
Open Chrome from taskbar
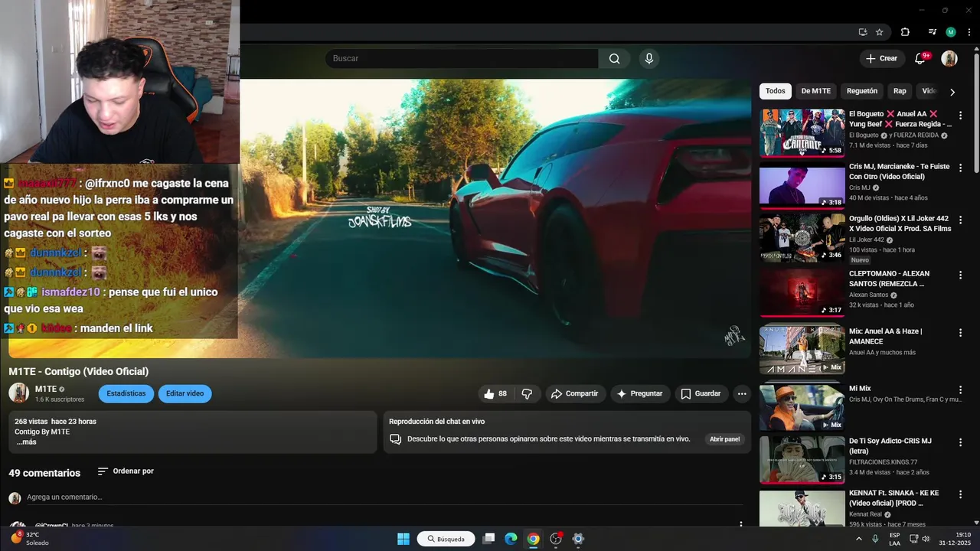pos(534,539)
